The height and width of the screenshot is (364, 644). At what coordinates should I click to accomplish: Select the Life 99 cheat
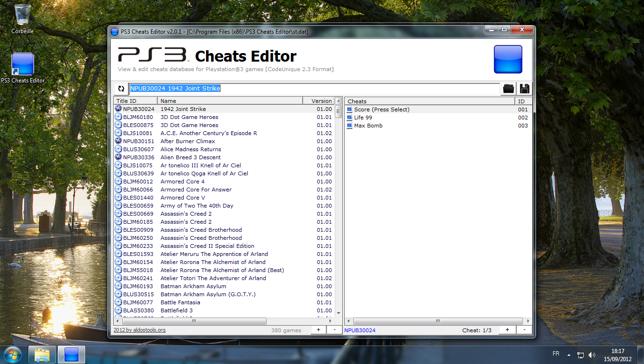(438, 118)
